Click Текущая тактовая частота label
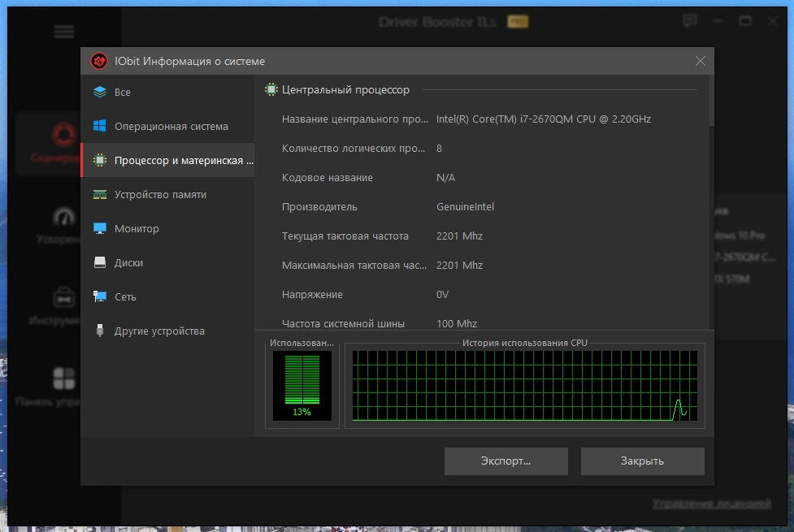794x532 pixels. point(345,236)
